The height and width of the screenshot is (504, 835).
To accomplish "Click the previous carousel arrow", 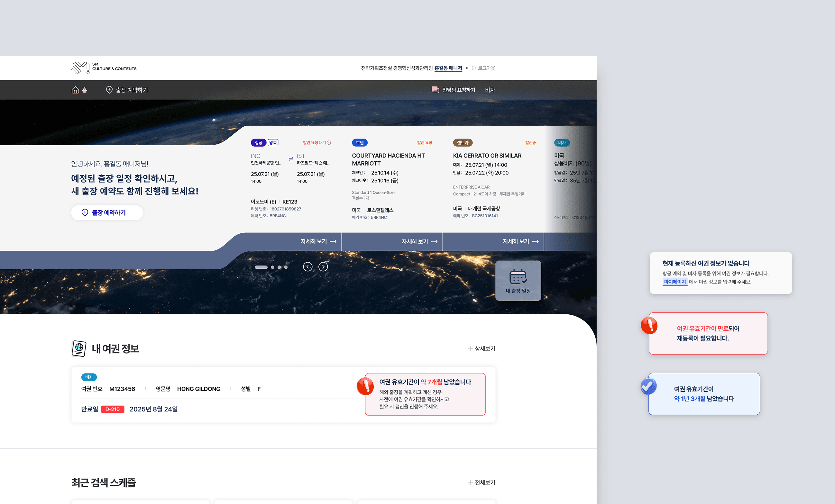I will (307, 267).
